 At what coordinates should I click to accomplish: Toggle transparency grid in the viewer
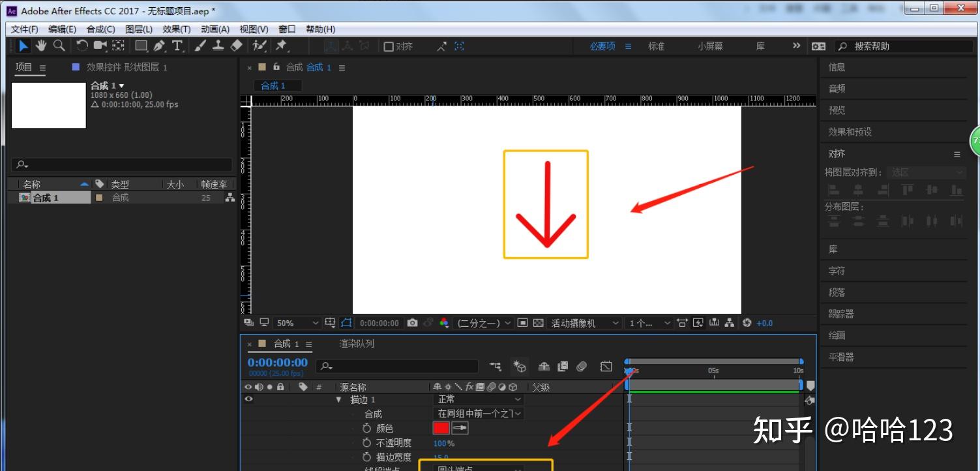point(538,323)
